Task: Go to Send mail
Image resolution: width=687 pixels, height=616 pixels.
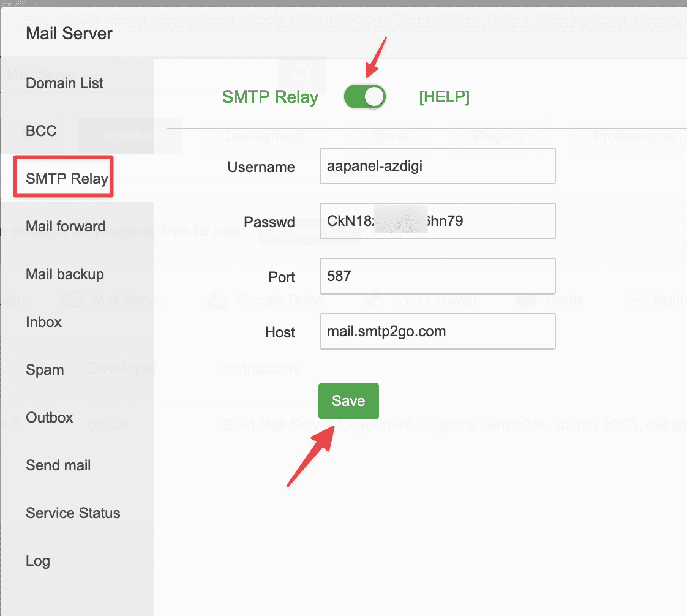Action: coord(58,465)
